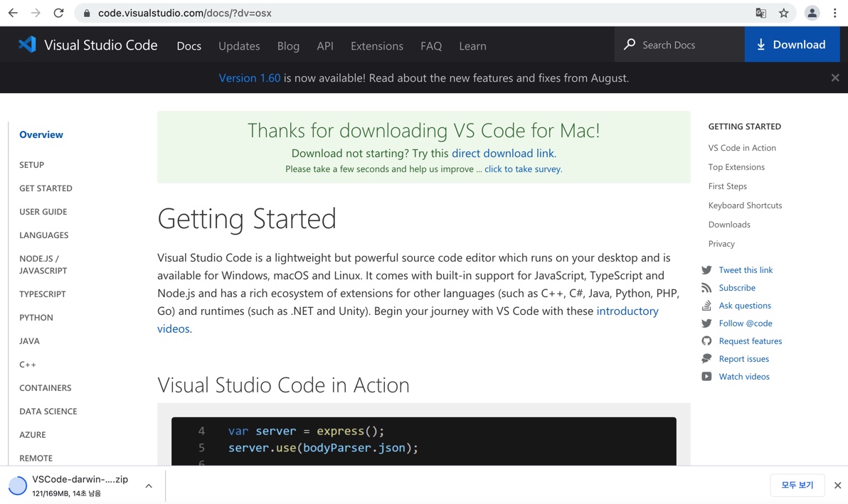Click the Visual Studio Code logo icon
The height and width of the screenshot is (504, 848).
point(27,44)
